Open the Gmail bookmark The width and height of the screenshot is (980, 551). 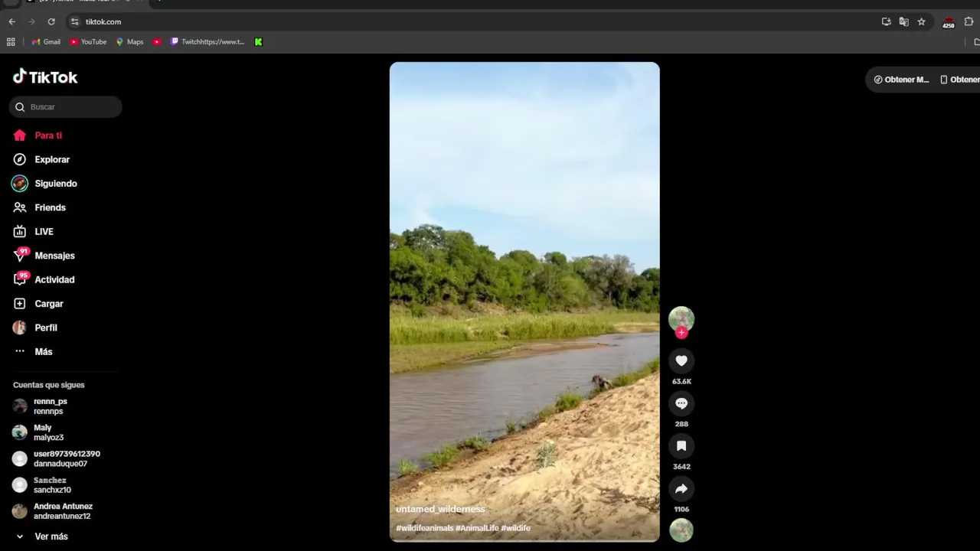pos(46,42)
